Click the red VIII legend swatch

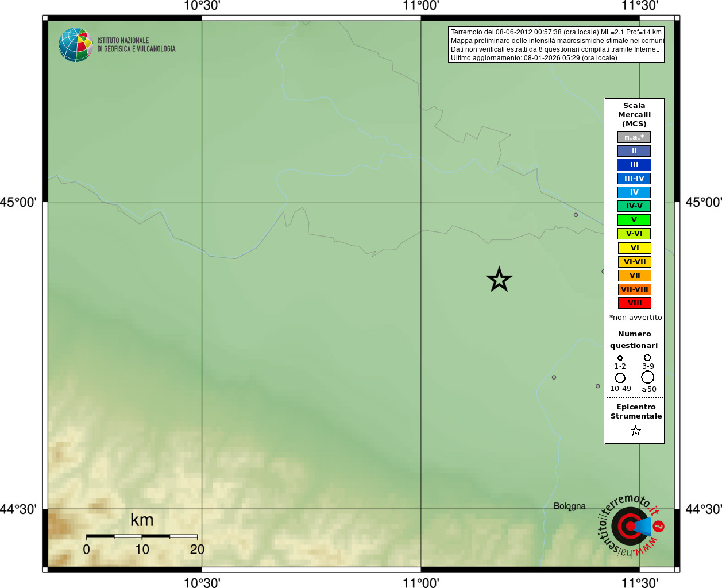tap(634, 303)
